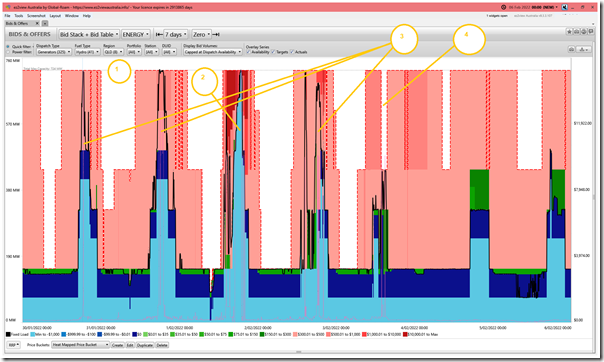This screenshot has height=362, width=604.
Task: Open the Screenshot menu
Action: 36,16
